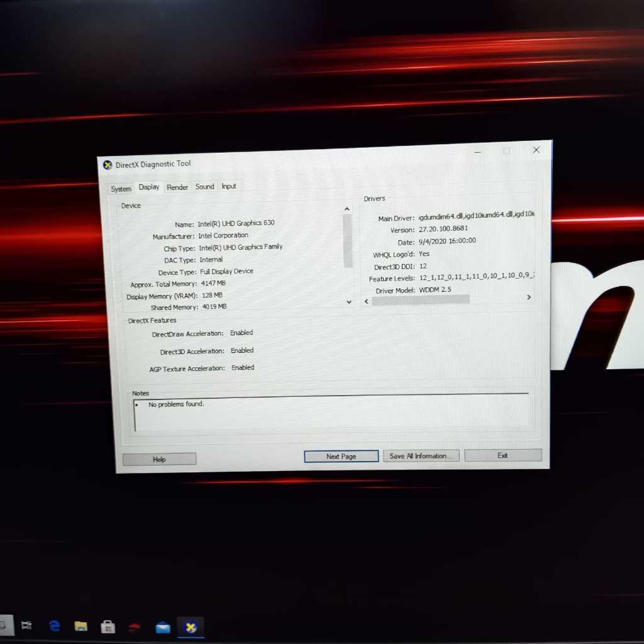644x644 pixels.
Task: Click Feature Levels value '12_1,12_0,11_1'
Action: pos(445,277)
